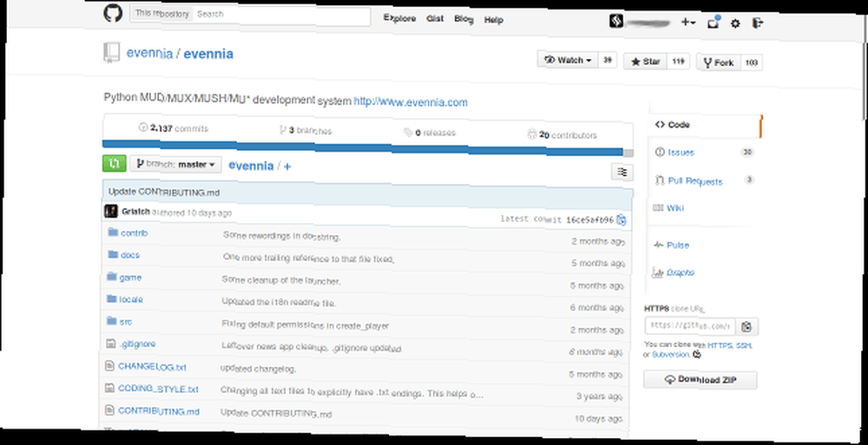Open the game folder
This screenshot has width=868, height=445.
point(131,278)
